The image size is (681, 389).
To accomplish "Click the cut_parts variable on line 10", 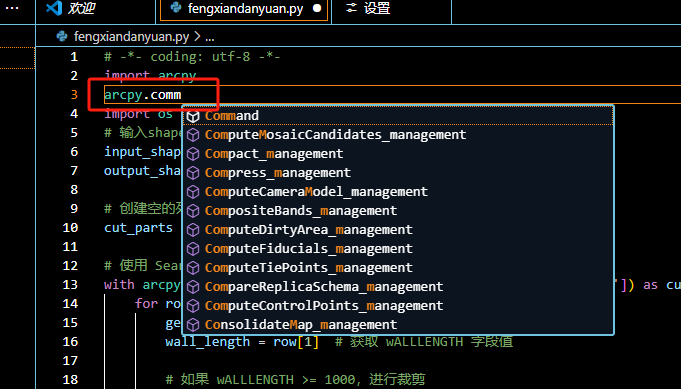I will pos(138,228).
